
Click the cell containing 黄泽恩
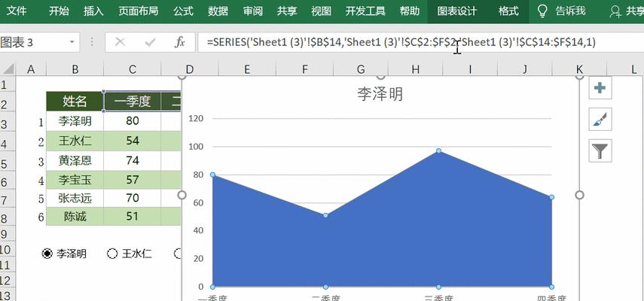pos(75,160)
